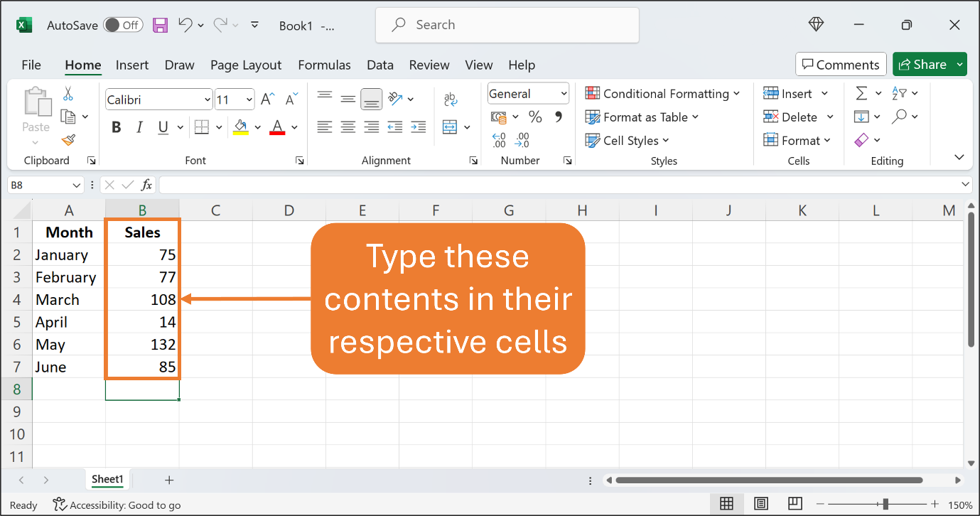Open the Name Box dropdown arrow
Screen dimensions: 980x516
tap(76, 185)
